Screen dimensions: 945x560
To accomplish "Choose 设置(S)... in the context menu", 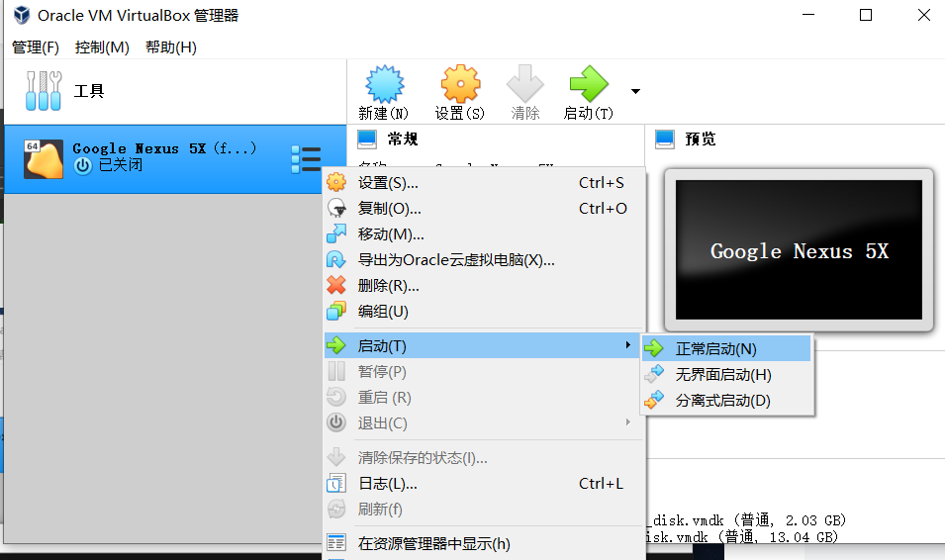I will (485, 183).
